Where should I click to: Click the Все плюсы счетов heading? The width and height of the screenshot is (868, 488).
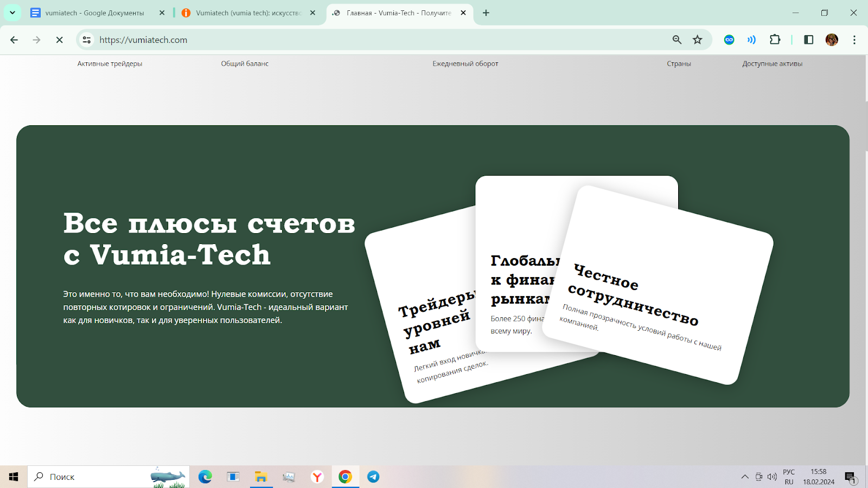tap(209, 239)
